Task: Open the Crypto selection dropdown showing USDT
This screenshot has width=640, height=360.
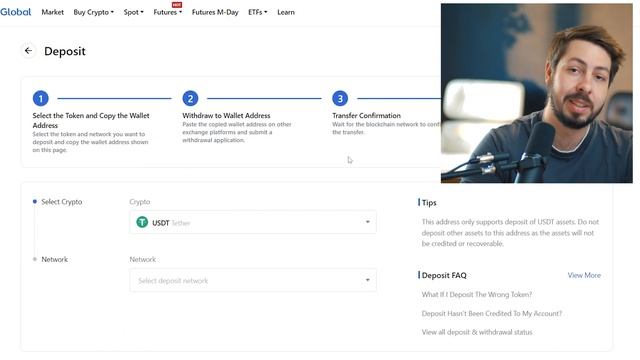Action: (x=253, y=222)
